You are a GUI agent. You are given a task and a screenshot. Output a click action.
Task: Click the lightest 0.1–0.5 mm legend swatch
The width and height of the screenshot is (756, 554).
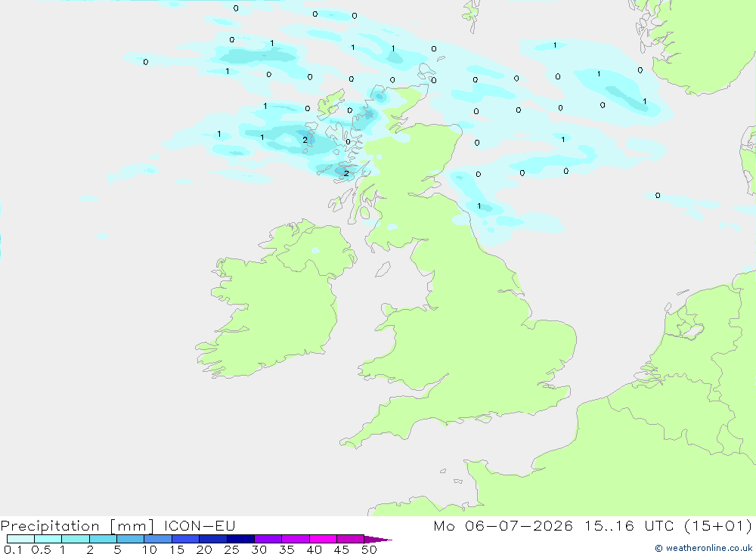pyautogui.click(x=20, y=539)
